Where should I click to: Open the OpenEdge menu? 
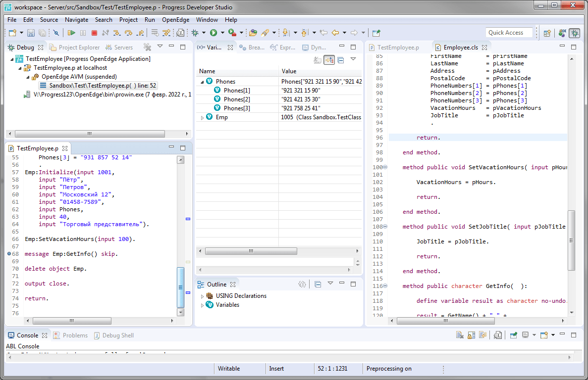click(x=175, y=20)
